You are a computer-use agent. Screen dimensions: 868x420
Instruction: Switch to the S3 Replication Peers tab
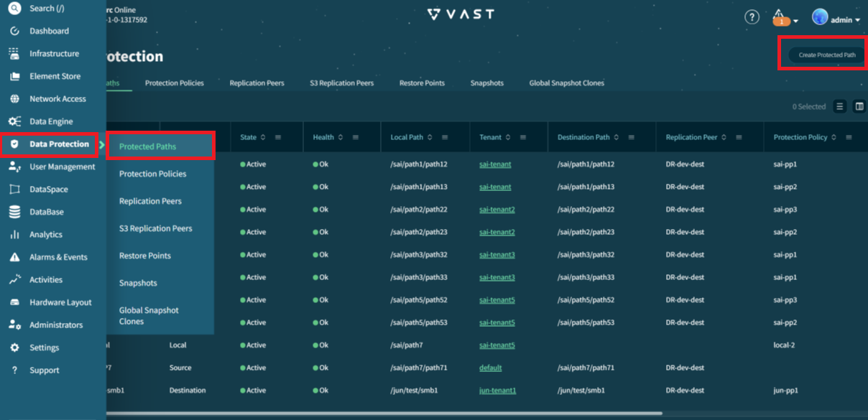click(342, 83)
